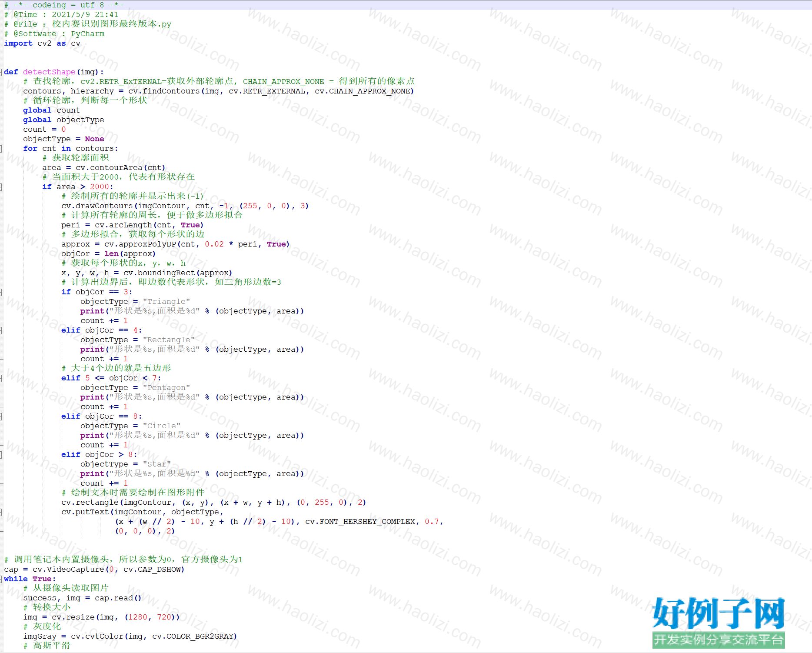Click 'len(approx)' expression
812x653 pixels.
coord(130,254)
